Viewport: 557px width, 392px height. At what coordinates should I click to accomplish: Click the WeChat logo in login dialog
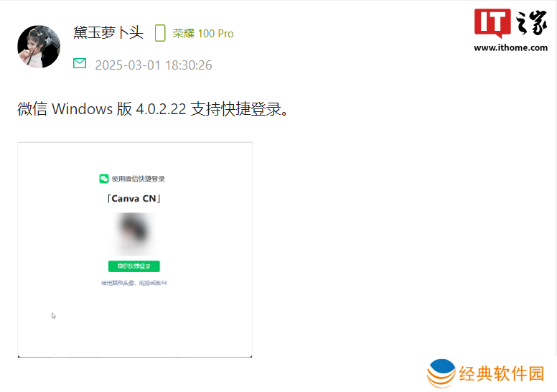tap(104, 178)
